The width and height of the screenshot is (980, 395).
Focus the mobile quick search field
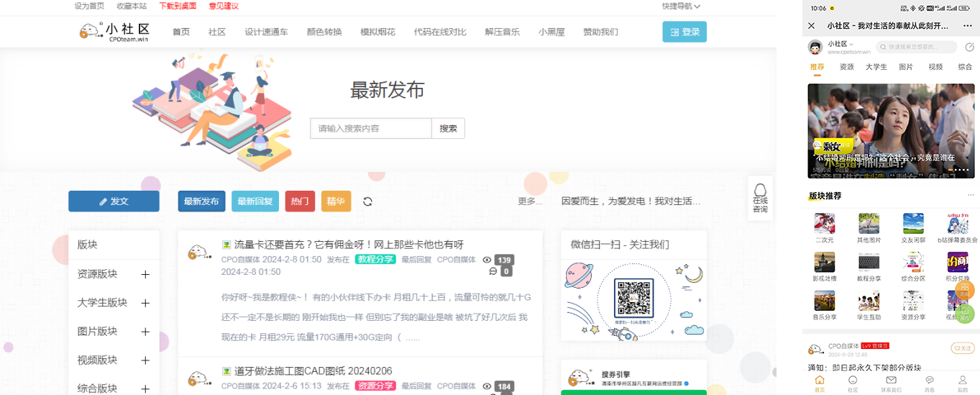917,47
